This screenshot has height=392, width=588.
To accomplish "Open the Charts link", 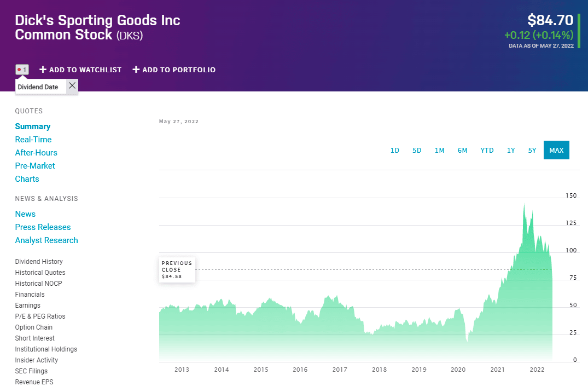I will click(27, 179).
